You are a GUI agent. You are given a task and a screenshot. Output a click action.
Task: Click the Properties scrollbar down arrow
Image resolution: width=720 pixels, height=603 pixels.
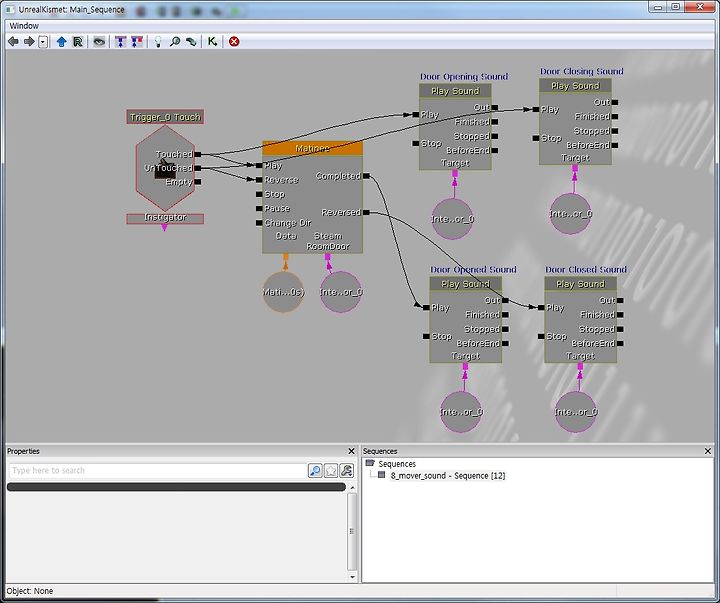pos(352,577)
